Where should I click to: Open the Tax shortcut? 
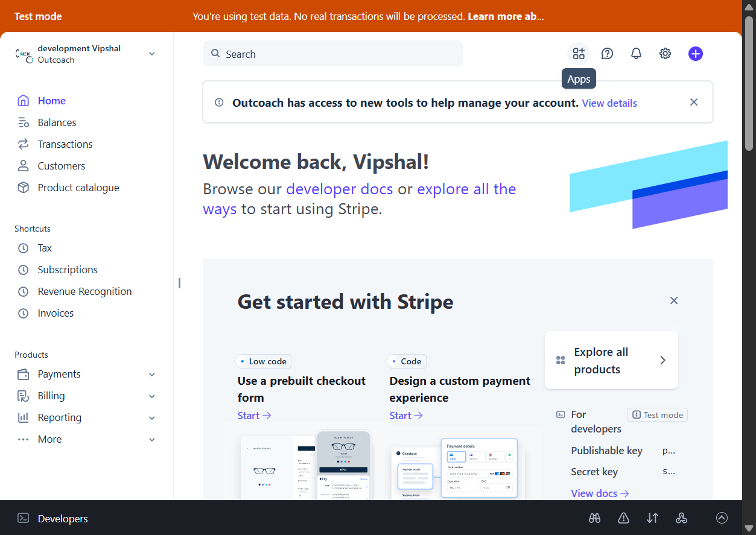[x=45, y=248]
